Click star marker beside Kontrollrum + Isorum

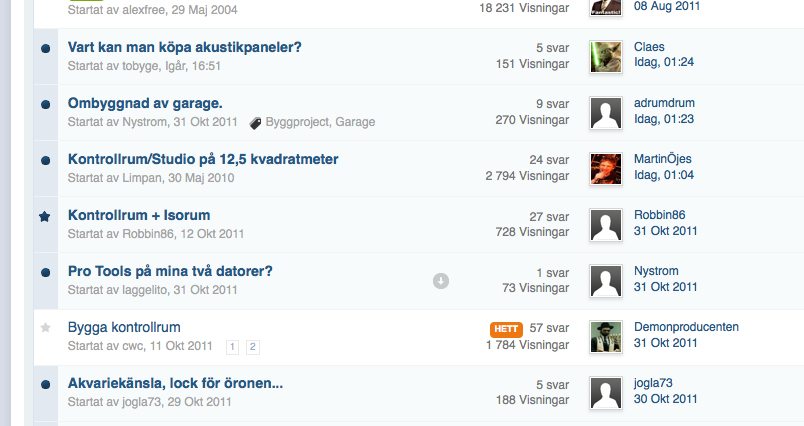pos(45,217)
